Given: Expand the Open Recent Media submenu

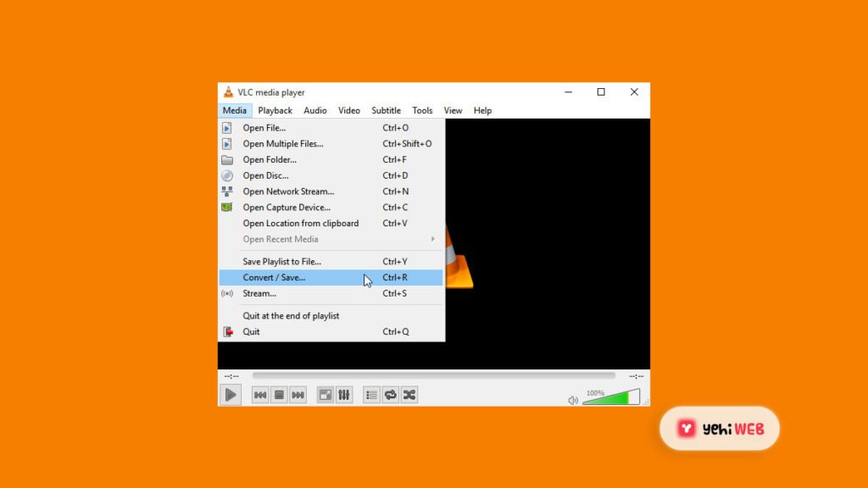Looking at the screenshot, I should (x=331, y=239).
